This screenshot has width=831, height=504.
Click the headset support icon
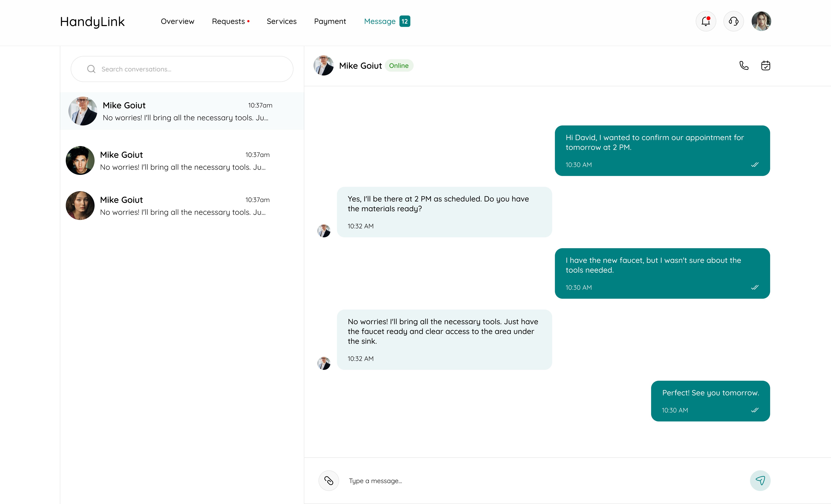(x=733, y=21)
